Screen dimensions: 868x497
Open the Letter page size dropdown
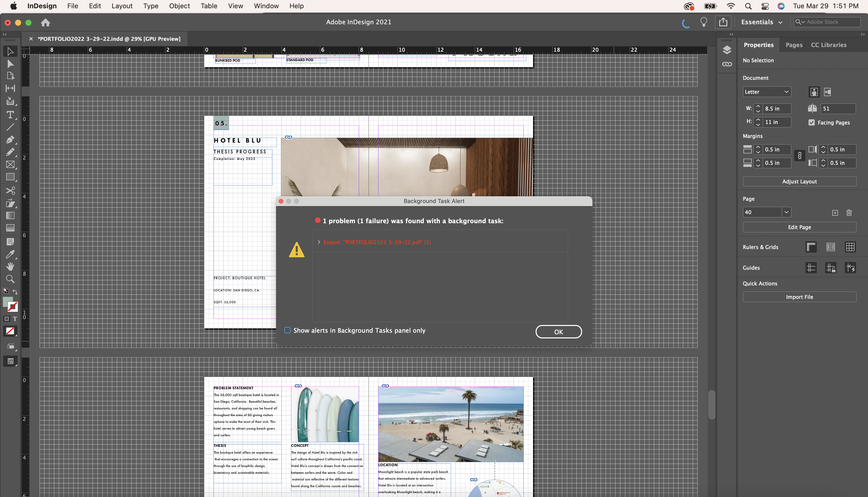(x=767, y=91)
